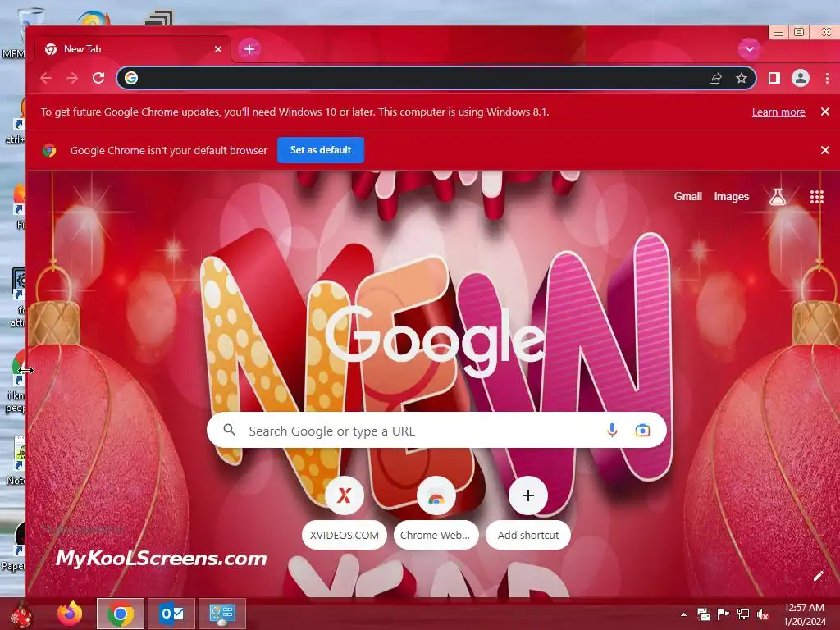The width and height of the screenshot is (840, 630).
Task: Start voice search with microphone icon
Action: coord(612,430)
